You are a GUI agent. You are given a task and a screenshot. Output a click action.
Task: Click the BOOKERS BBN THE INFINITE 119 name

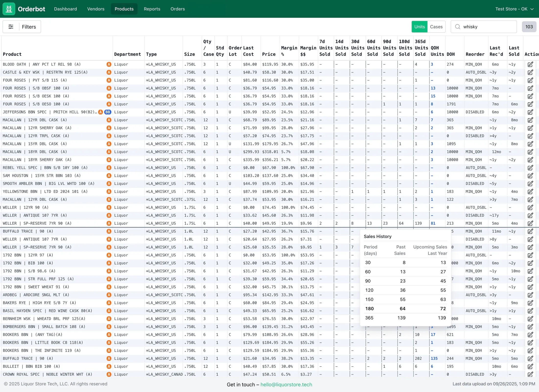click(x=42, y=351)
